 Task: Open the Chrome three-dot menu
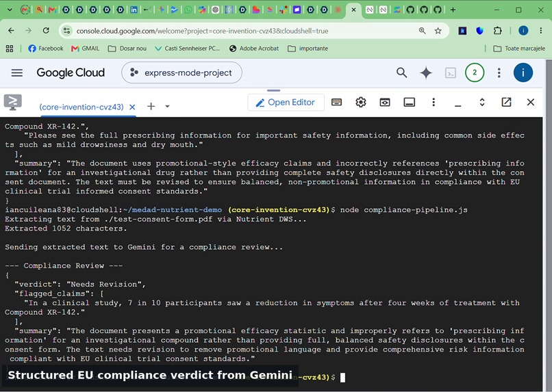pos(541,31)
